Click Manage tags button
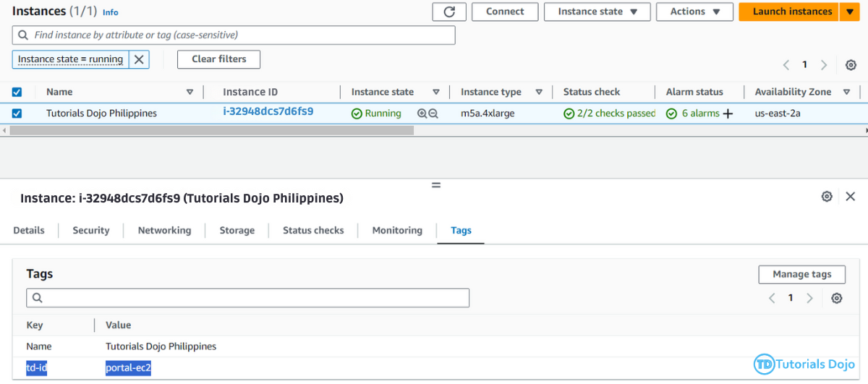Screen dimensions: 868x384 [x=801, y=274]
